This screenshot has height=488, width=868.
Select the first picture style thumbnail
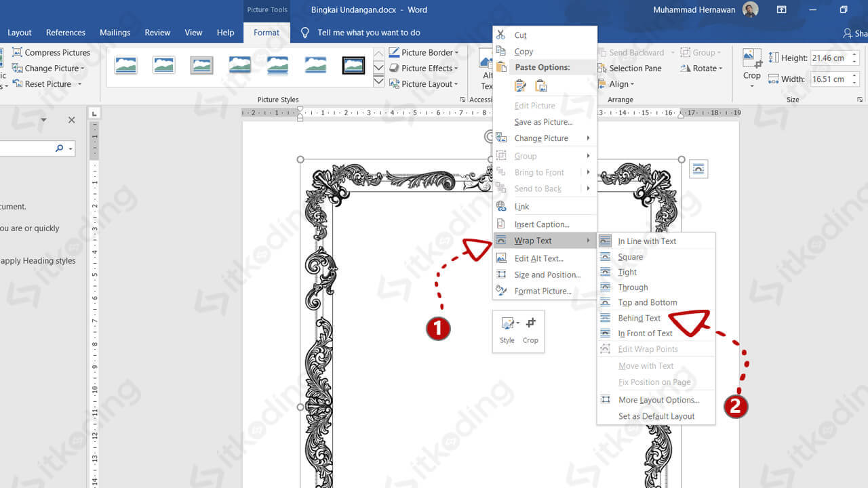tap(126, 65)
